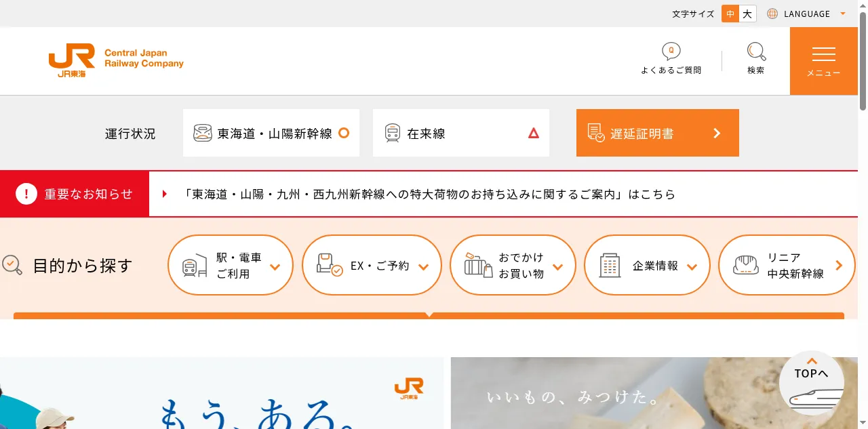The image size is (868, 429).
Task: Open the 駅・電車ご利用 menu
Action: point(231,265)
